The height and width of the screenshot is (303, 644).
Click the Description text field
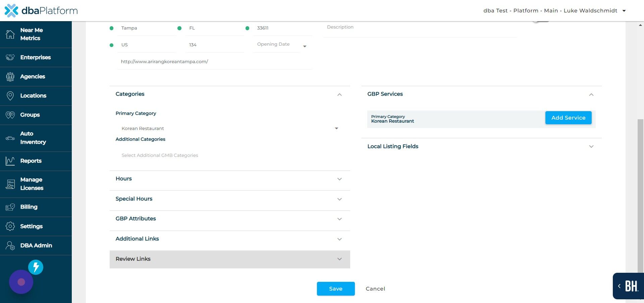[x=420, y=28]
